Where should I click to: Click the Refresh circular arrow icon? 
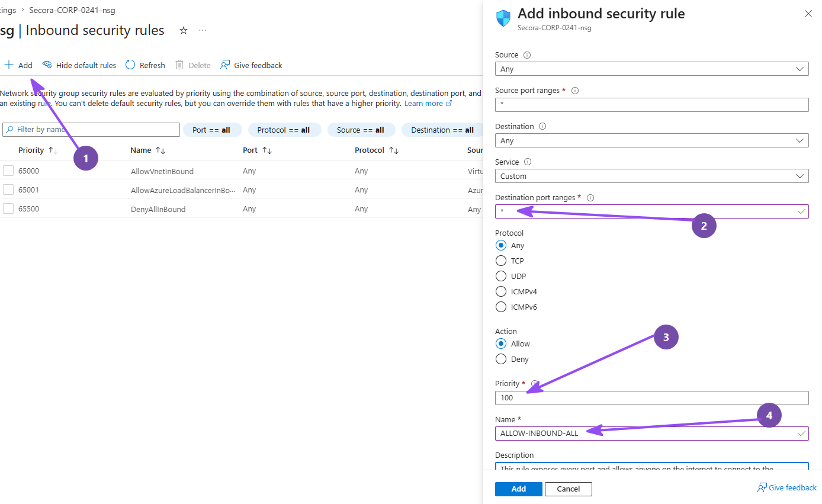tap(130, 65)
